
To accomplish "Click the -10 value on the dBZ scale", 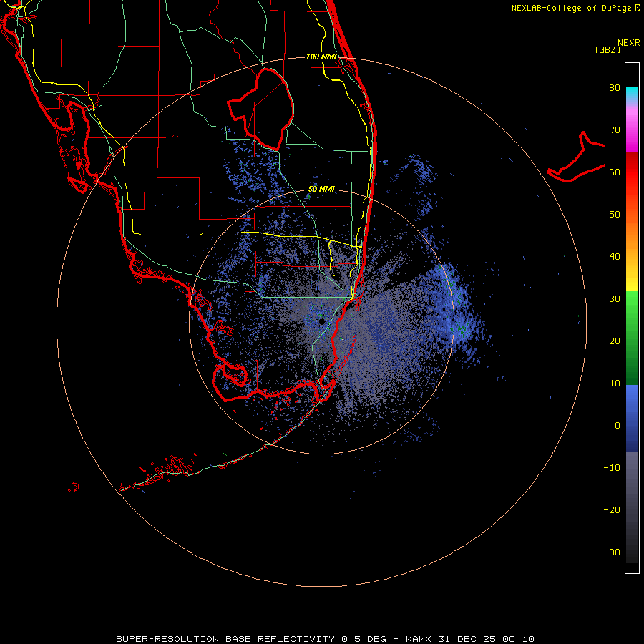I will pyautogui.click(x=612, y=468).
